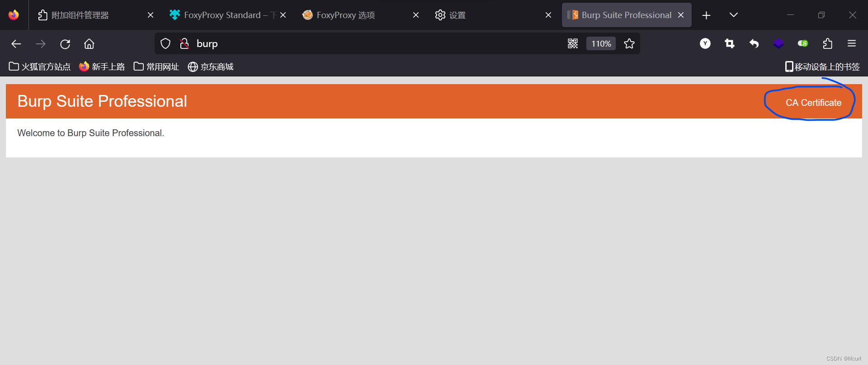The width and height of the screenshot is (868, 365).
Task: Reload the current page
Action: coord(65,44)
